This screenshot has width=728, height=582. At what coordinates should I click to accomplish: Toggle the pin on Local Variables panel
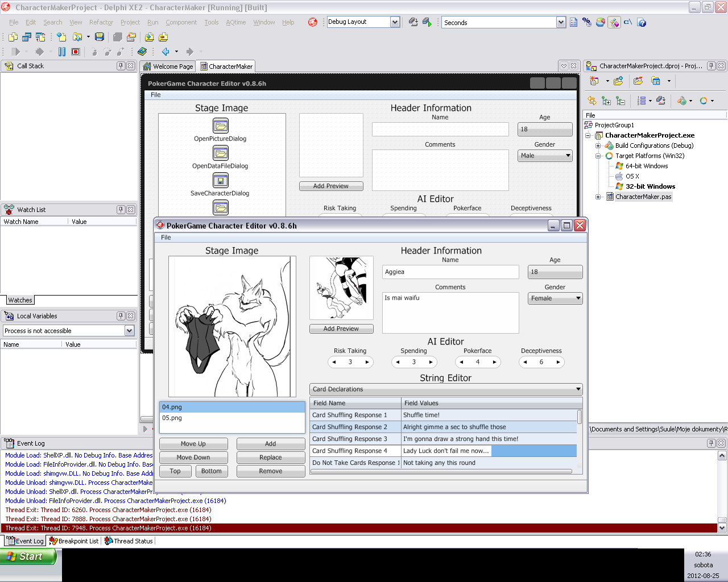(121, 316)
